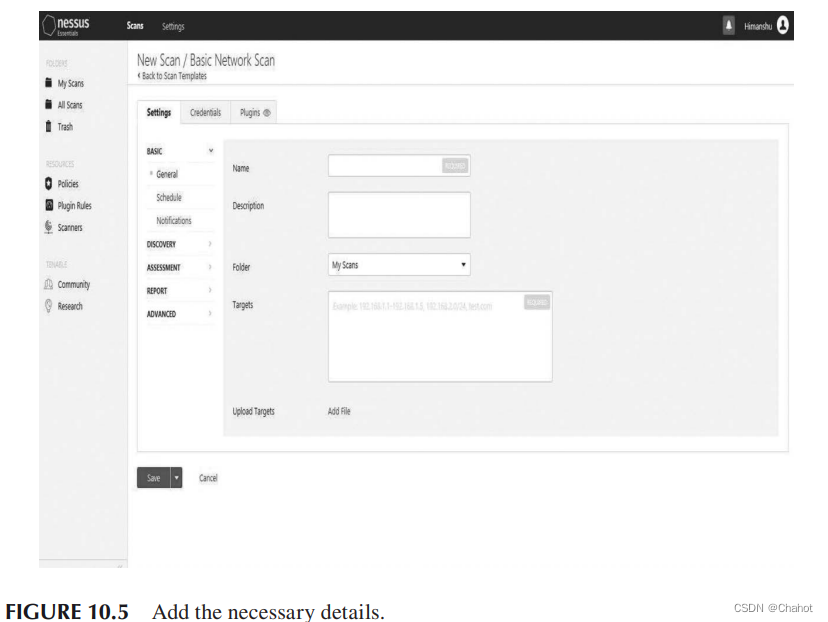Select Notifications under BASIC
The image size is (828, 622).
click(174, 221)
